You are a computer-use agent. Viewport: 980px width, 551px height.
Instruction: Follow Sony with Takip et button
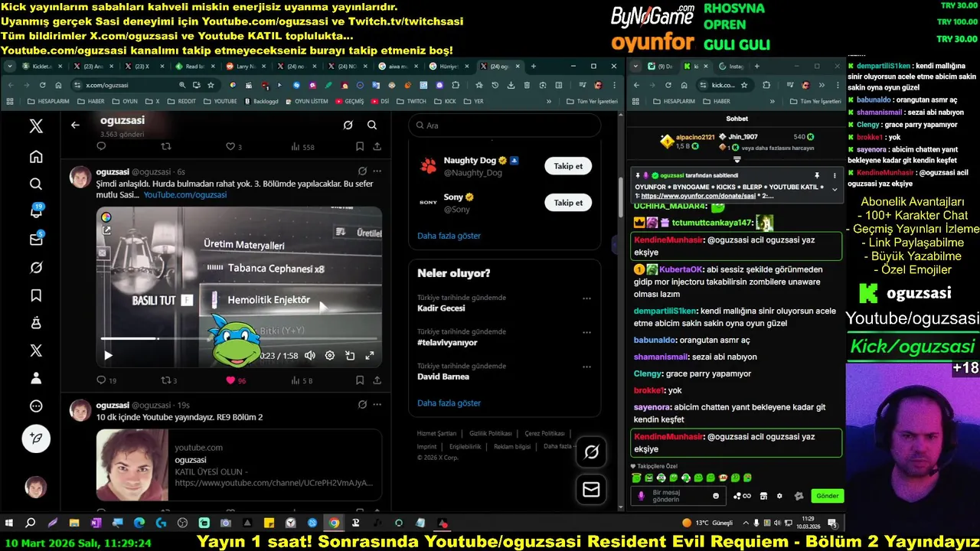click(x=568, y=203)
